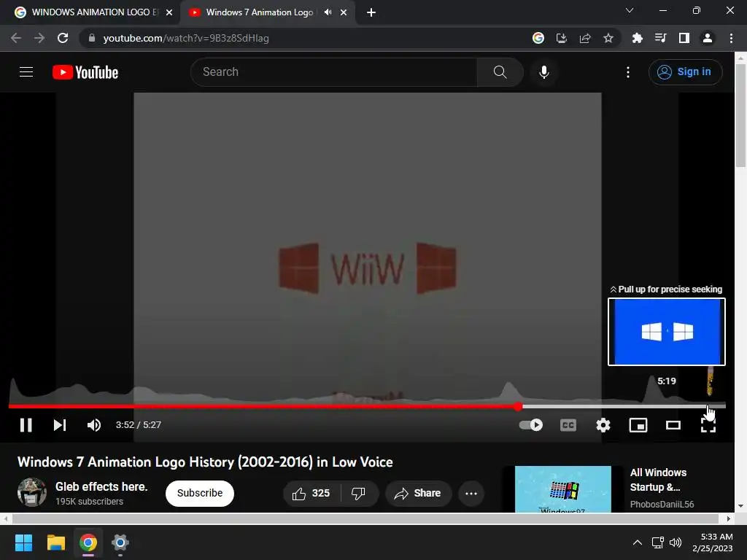This screenshot has height=560, width=747.
Task: Click the search magnifier button
Action: click(500, 72)
